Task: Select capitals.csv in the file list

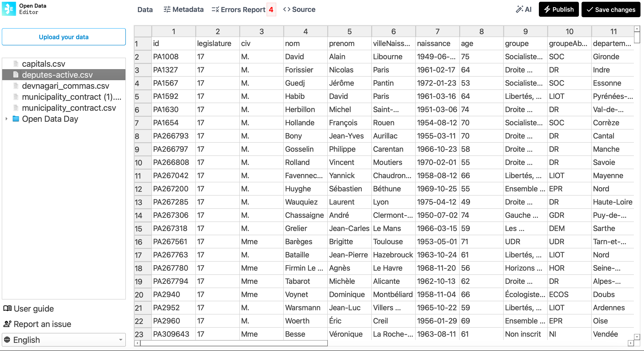Action: click(64, 64)
